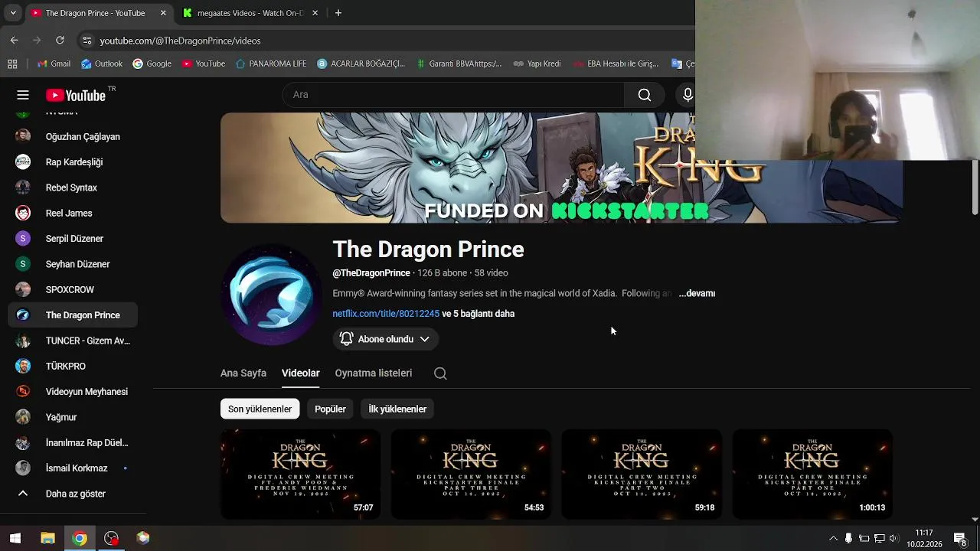The image size is (980, 551).
Task: Open Rebel Syntax channel avatar
Action: [x=23, y=187]
